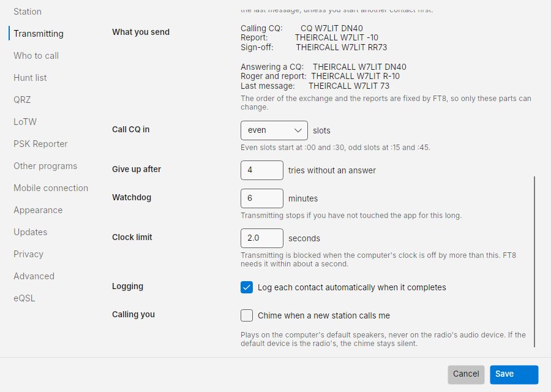Show Privacy settings
This screenshot has height=392, width=551.
point(28,254)
